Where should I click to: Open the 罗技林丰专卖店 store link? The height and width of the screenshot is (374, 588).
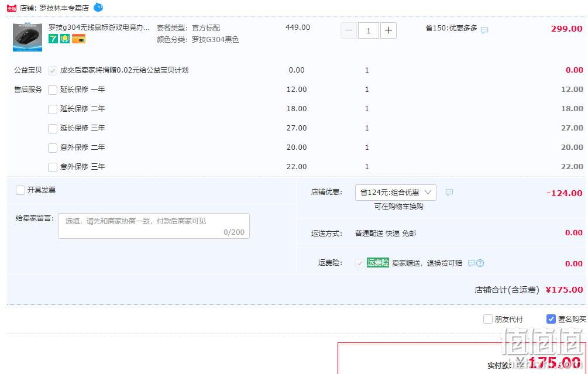tap(64, 8)
